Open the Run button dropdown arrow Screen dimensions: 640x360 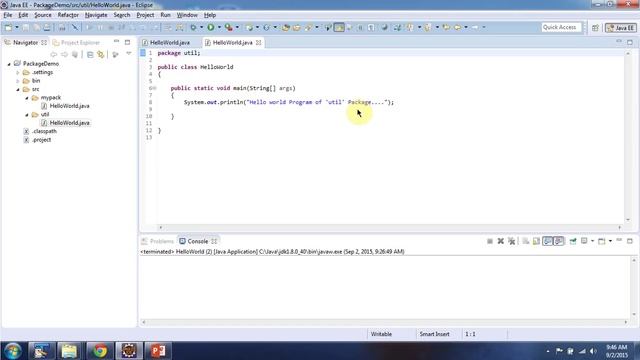219,27
